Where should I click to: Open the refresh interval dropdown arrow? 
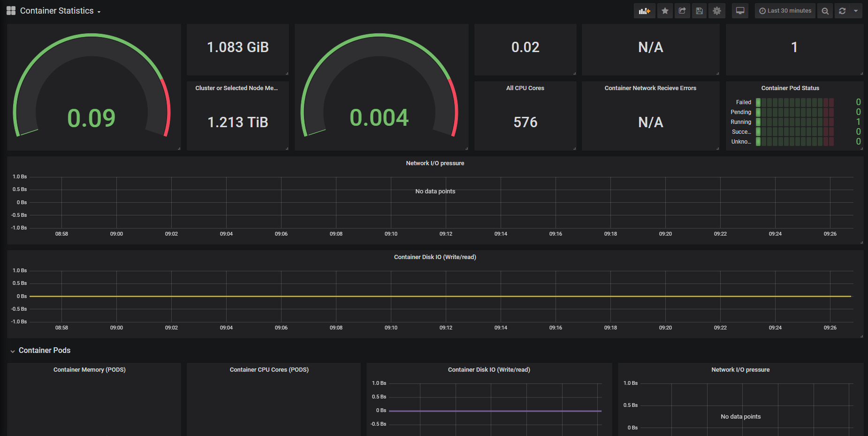point(856,11)
